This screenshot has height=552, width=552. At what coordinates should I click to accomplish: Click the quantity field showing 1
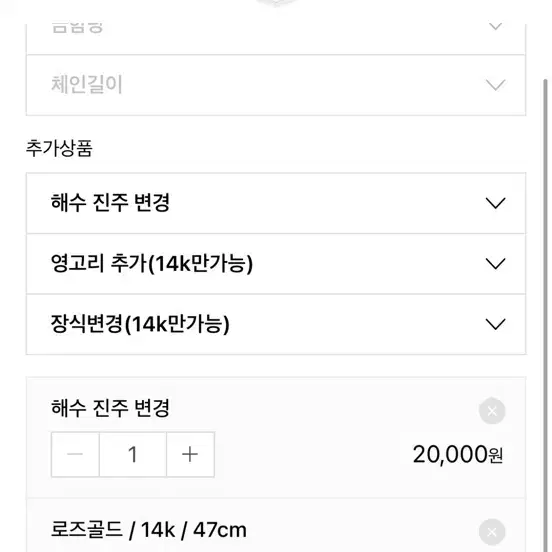click(133, 454)
